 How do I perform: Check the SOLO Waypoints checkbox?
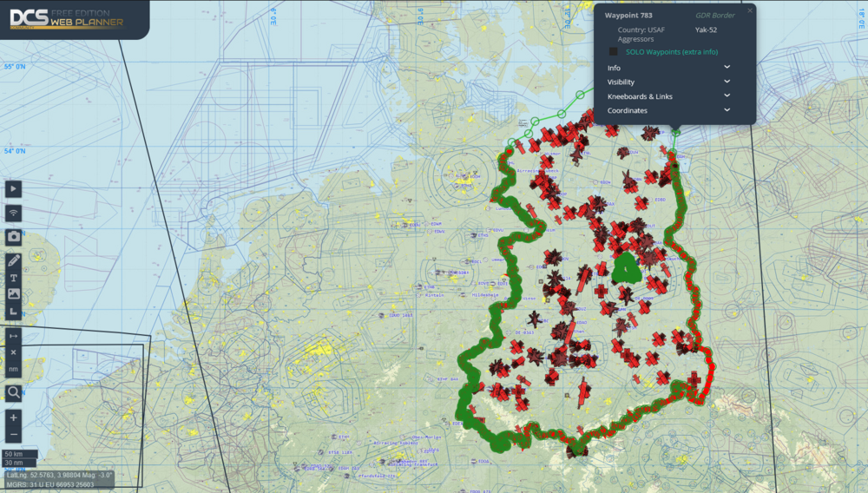pos(614,52)
